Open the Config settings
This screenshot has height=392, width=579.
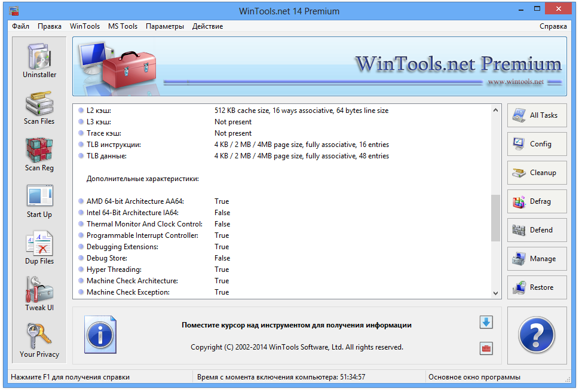(x=536, y=144)
